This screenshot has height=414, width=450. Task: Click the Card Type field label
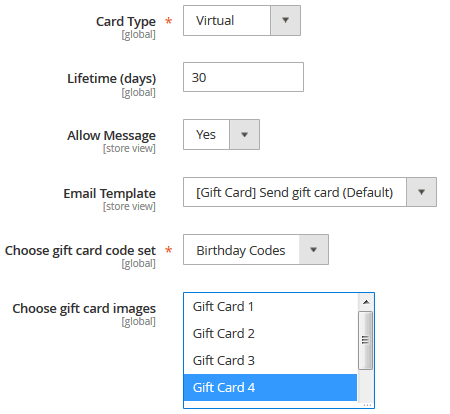[126, 22]
